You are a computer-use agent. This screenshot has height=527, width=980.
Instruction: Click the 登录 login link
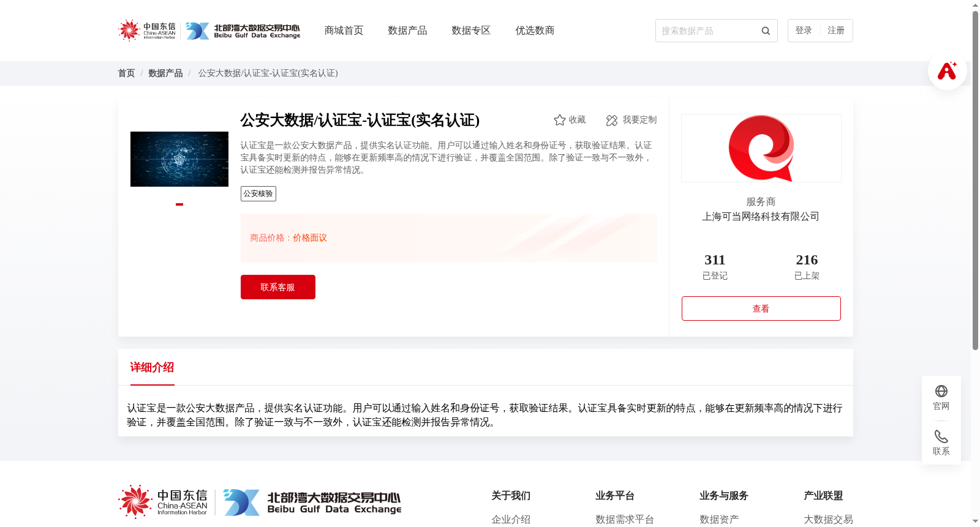[804, 31]
